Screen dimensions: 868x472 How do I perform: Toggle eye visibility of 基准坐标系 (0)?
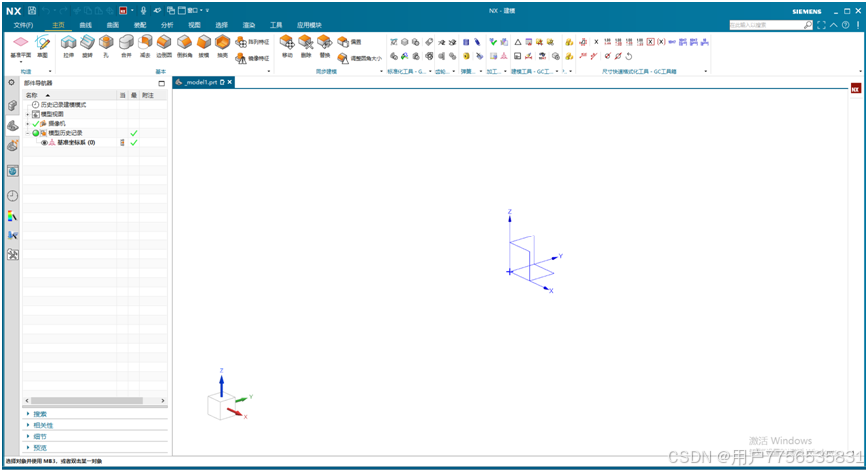point(44,143)
